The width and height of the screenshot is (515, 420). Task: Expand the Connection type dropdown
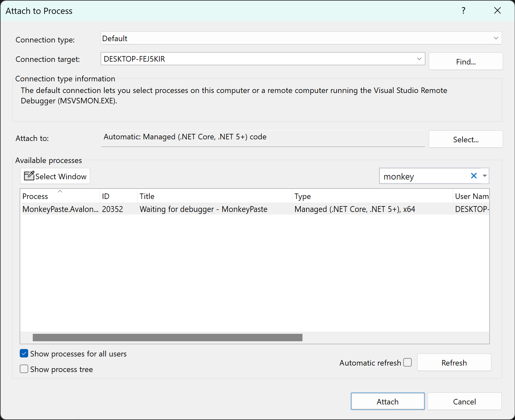pos(496,38)
